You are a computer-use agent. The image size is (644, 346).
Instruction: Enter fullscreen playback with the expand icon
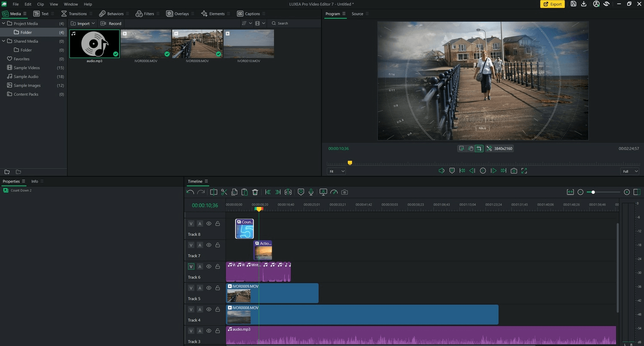coord(524,171)
